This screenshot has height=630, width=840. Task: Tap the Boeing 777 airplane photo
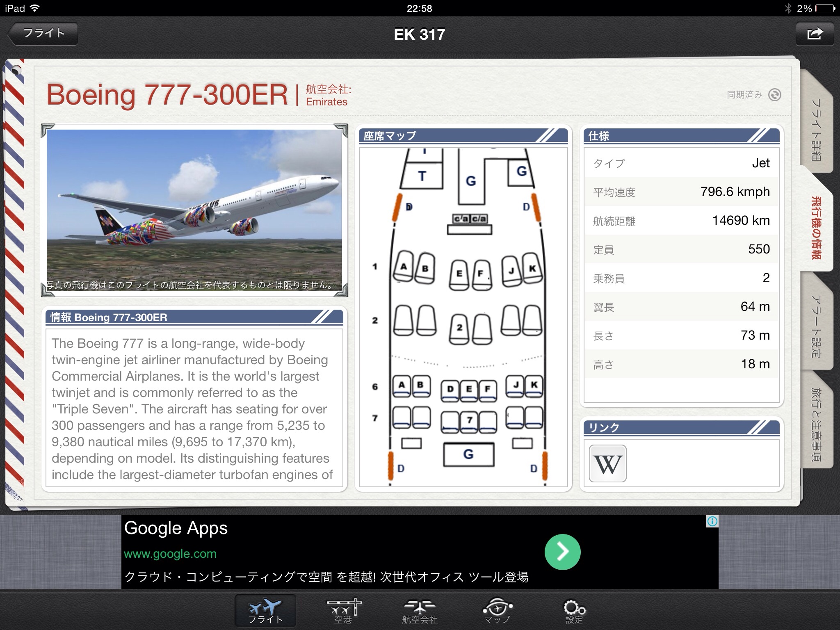pyautogui.click(x=194, y=210)
